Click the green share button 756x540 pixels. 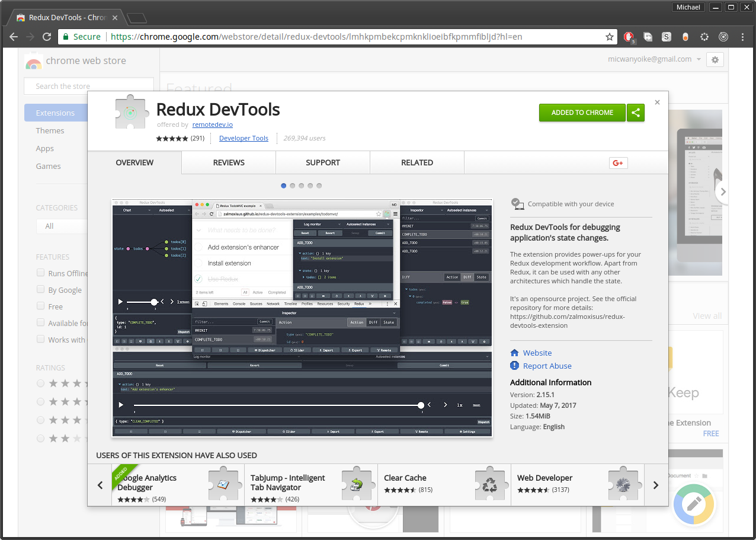[x=636, y=113]
